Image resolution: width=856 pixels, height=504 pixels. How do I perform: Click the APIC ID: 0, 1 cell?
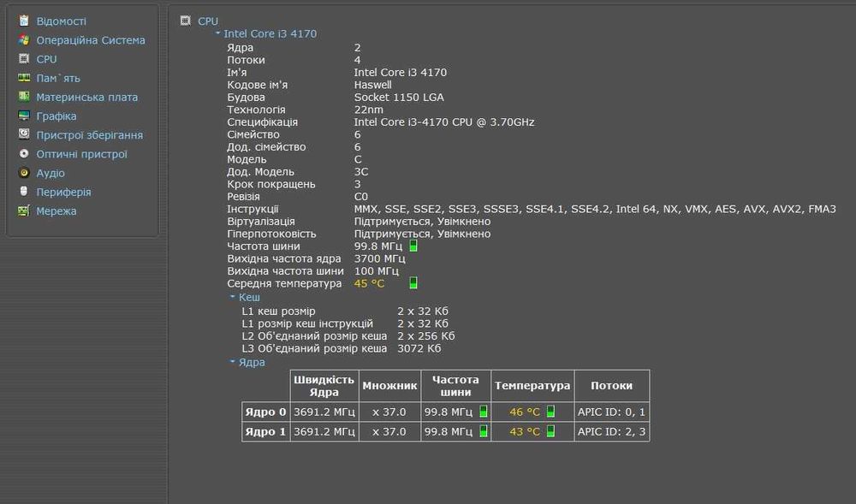611,412
